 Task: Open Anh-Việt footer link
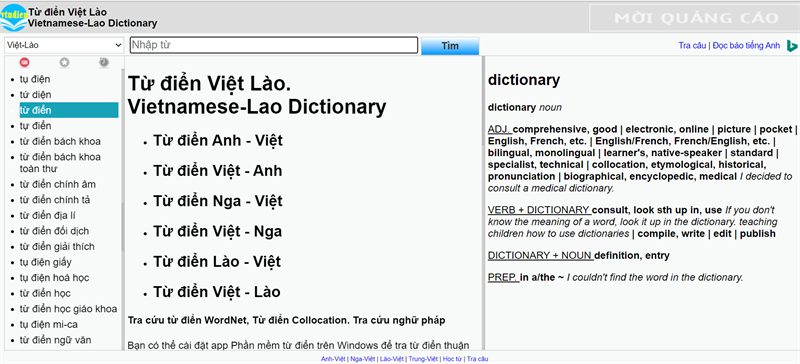(333, 359)
